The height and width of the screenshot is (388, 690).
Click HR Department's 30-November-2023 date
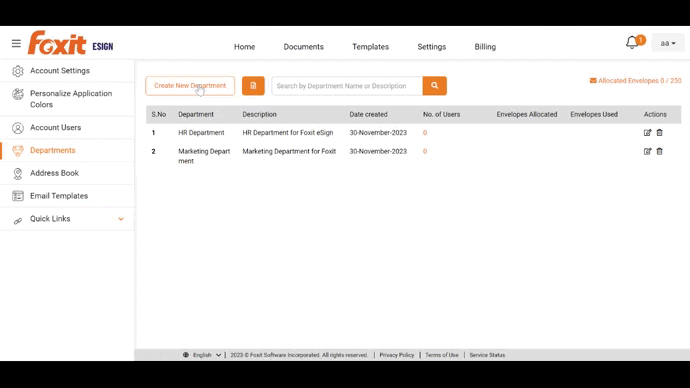pos(378,133)
